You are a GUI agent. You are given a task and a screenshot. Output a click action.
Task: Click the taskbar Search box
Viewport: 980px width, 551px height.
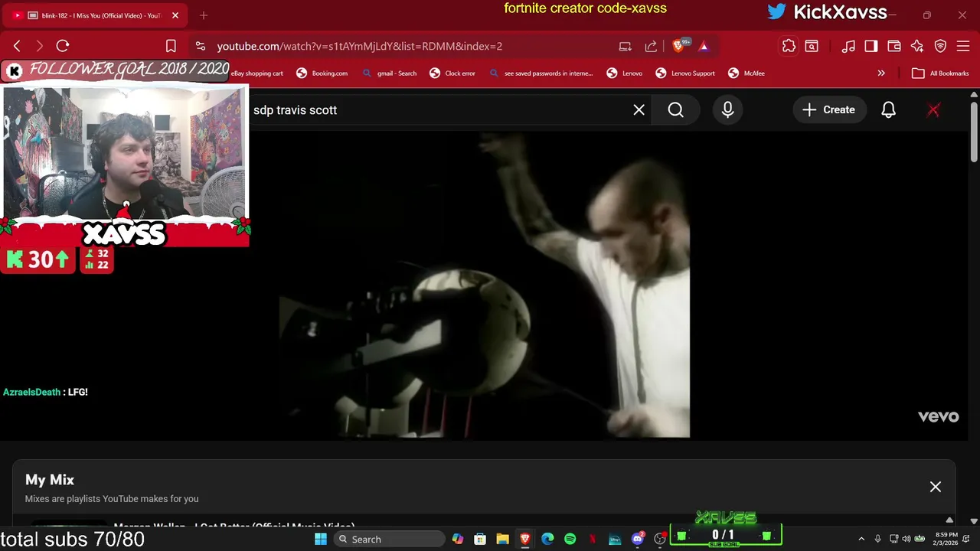(x=389, y=540)
